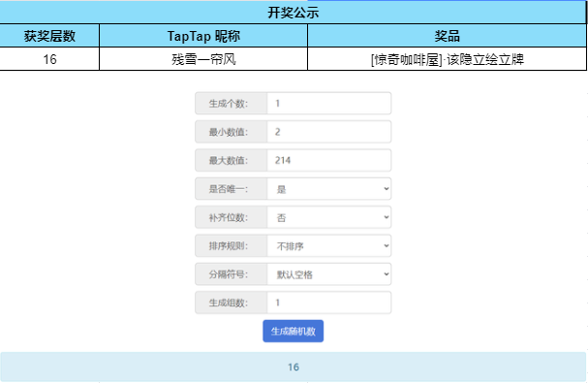The width and height of the screenshot is (588, 383).
Task: Click the 获奖层数 column header
Action: pos(49,36)
